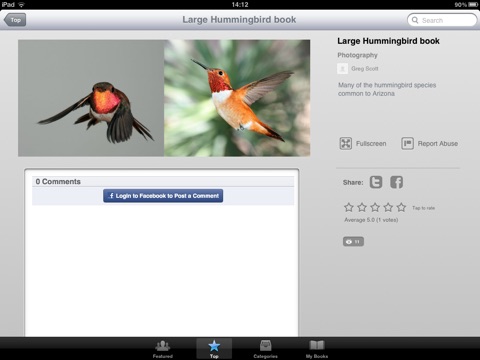Rate the book one star
480x360 pixels.
(349, 207)
